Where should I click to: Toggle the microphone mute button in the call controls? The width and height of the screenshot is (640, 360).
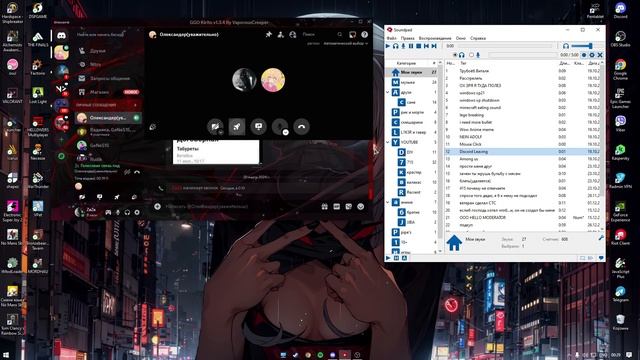280,127
